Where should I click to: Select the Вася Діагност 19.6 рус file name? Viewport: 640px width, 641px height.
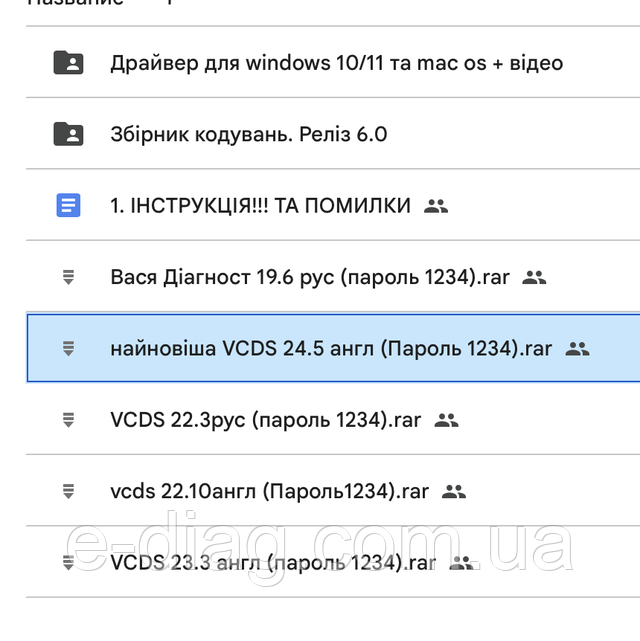(310, 278)
